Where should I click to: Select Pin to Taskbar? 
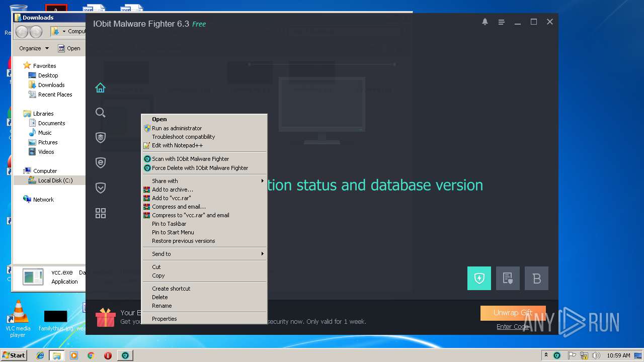204,224
